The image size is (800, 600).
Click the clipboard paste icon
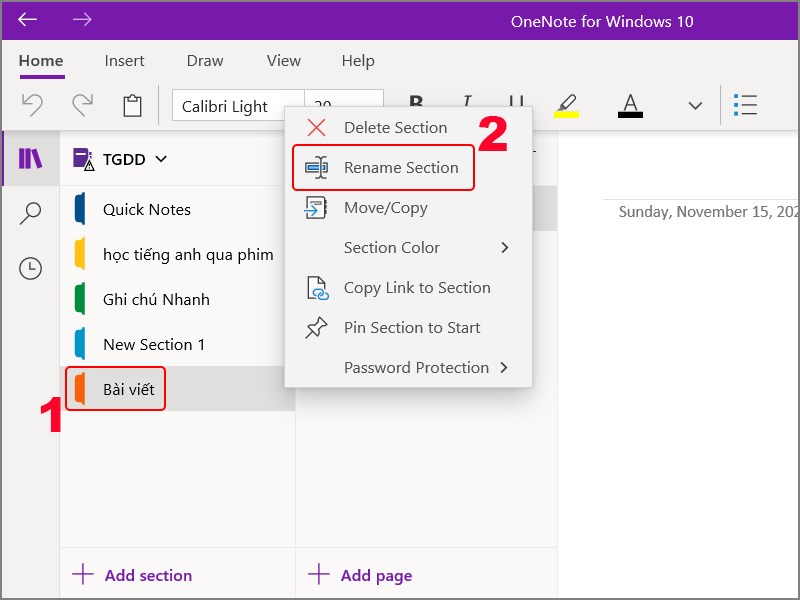132,106
